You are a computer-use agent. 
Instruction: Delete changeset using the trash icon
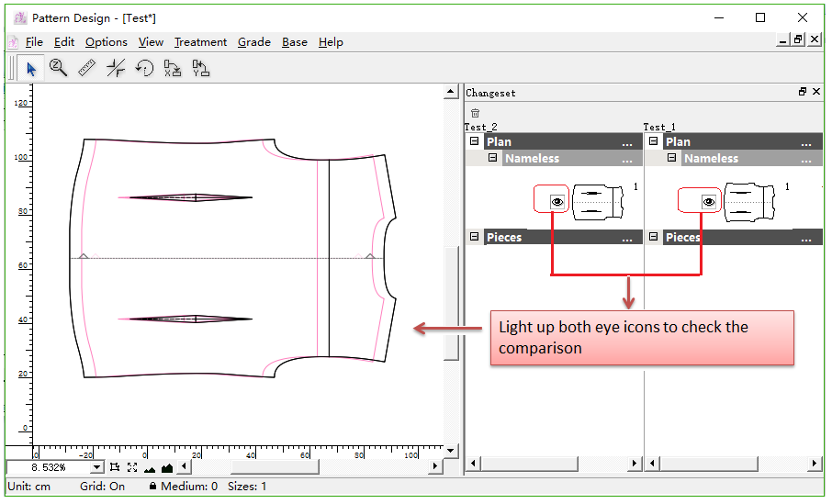475,112
